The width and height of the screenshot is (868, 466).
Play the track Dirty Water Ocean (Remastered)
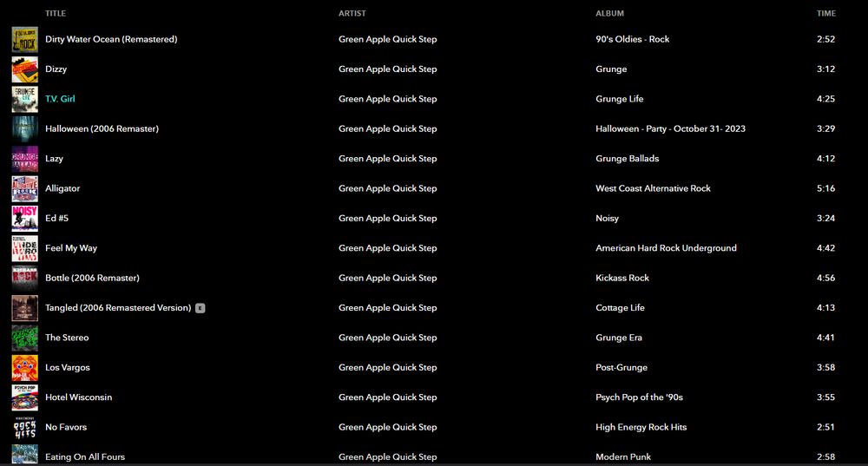[x=111, y=39]
